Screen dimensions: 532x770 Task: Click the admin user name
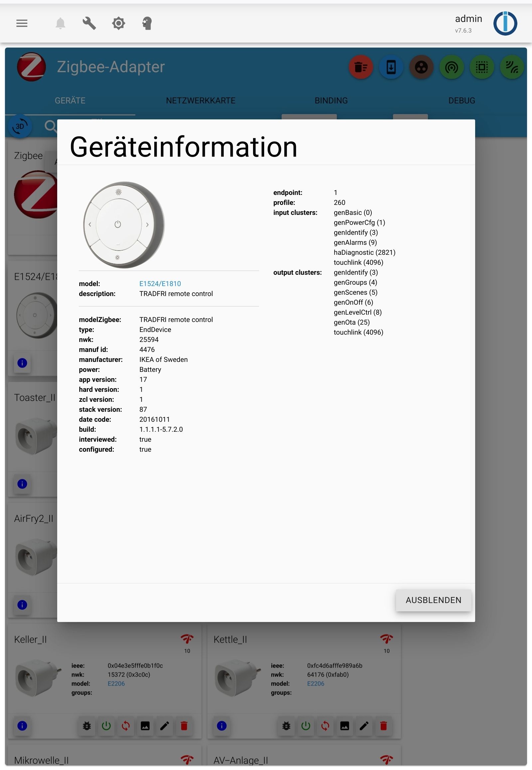coord(469,19)
